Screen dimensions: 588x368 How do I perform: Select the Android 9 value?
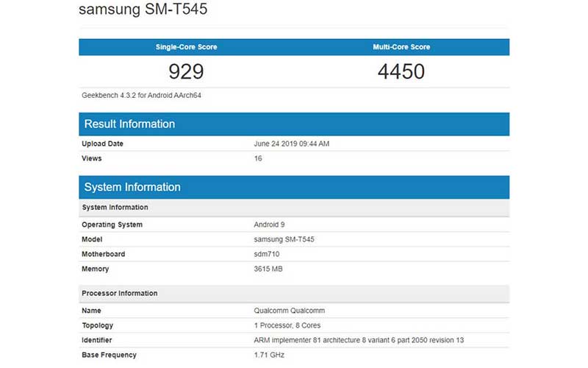[269, 224]
